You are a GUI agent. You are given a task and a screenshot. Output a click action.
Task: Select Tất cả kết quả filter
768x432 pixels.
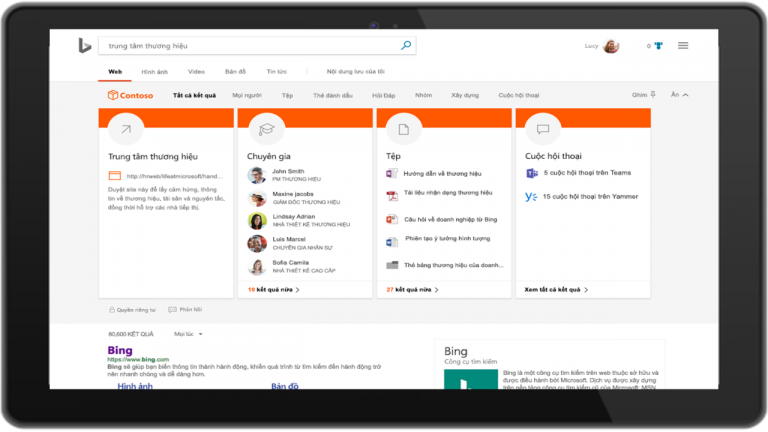(194, 96)
